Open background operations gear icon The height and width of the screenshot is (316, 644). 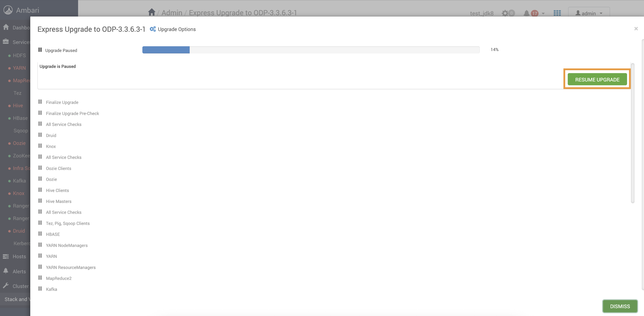click(505, 13)
